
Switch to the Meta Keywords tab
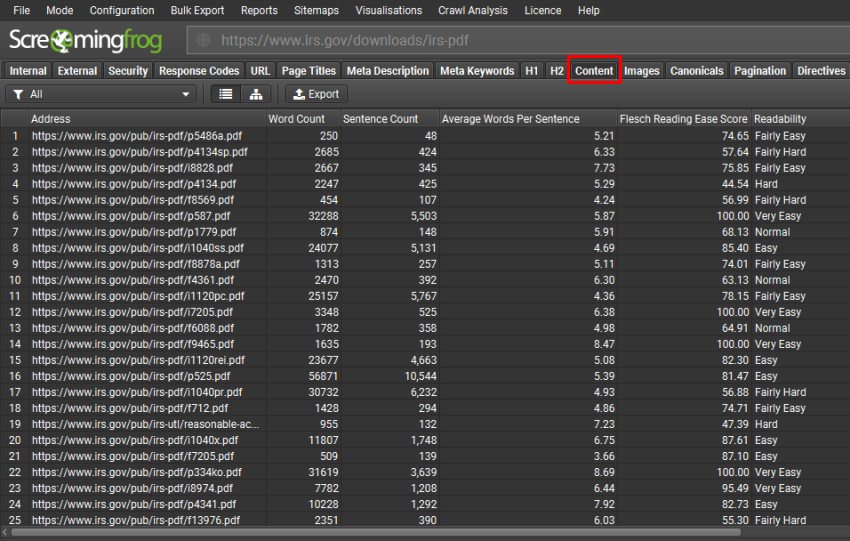(477, 71)
